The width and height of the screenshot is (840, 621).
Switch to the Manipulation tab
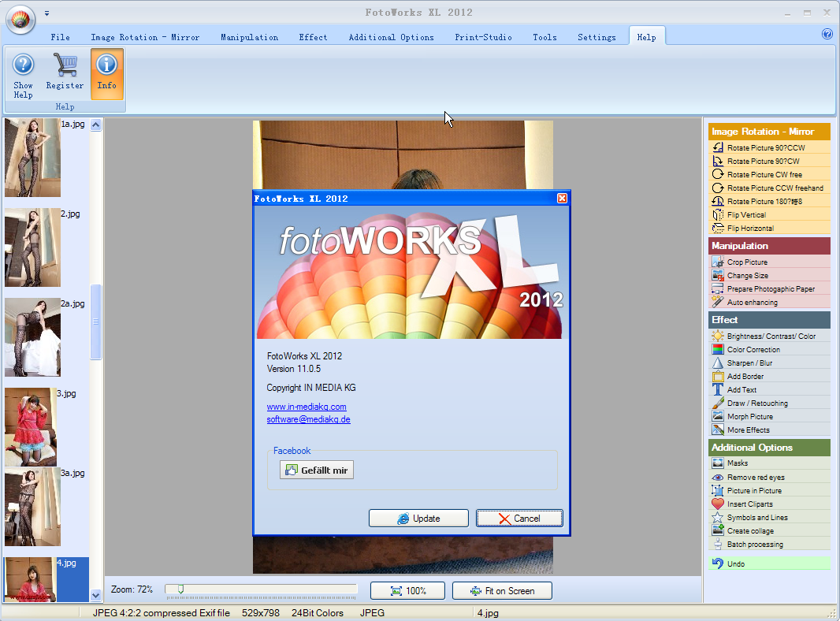point(249,37)
